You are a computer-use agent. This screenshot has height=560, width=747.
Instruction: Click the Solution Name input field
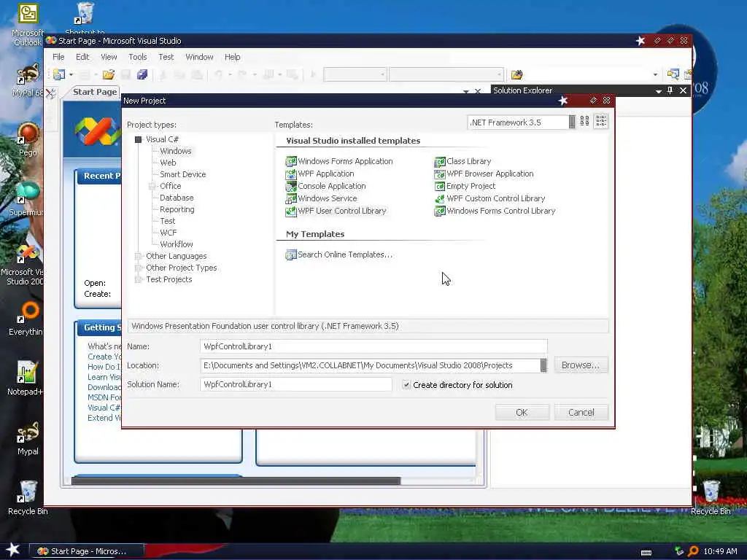point(296,384)
